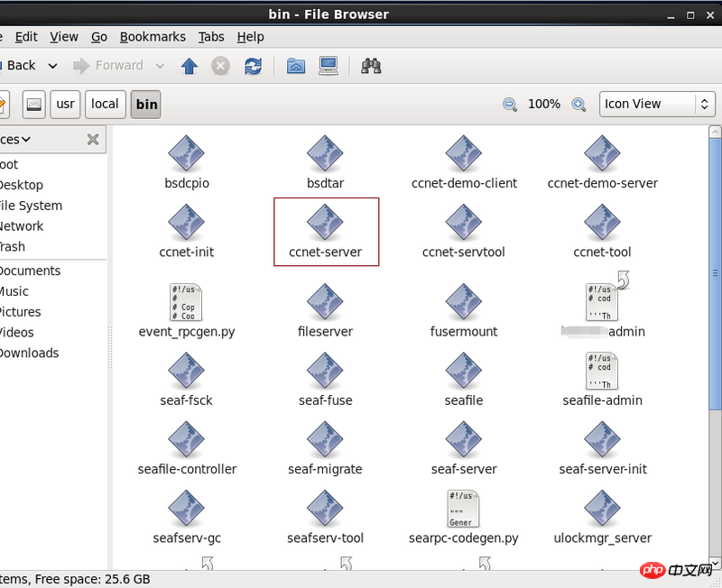Zoom out with the minus magnifier
Image resolution: width=722 pixels, height=588 pixels.
pos(510,105)
